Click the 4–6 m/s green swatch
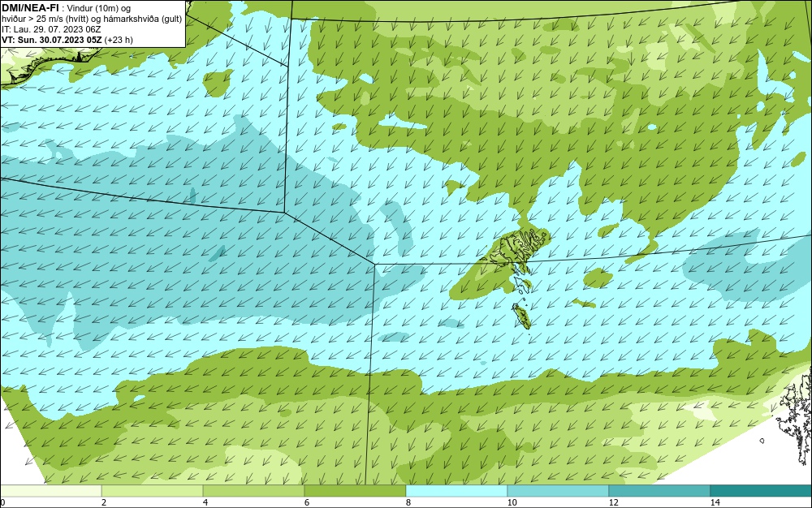Image resolution: width=812 pixels, height=508 pixels. (253, 491)
